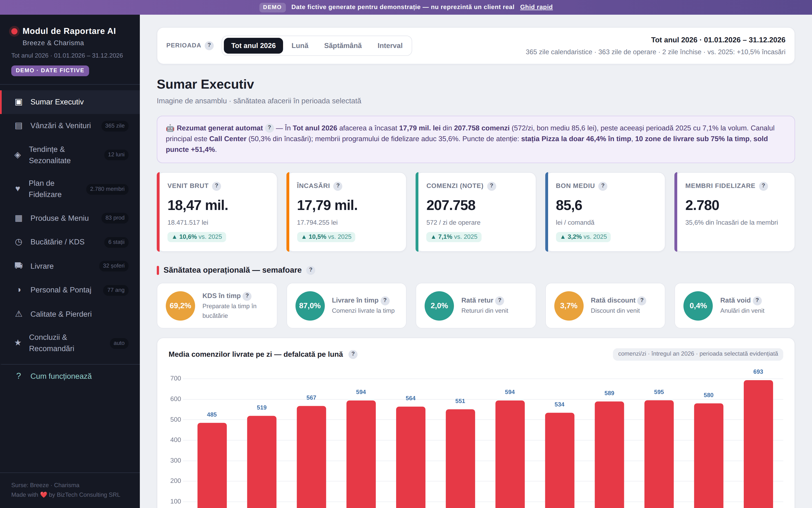
Task: Click the robot icon in the summary box
Action: click(x=170, y=128)
